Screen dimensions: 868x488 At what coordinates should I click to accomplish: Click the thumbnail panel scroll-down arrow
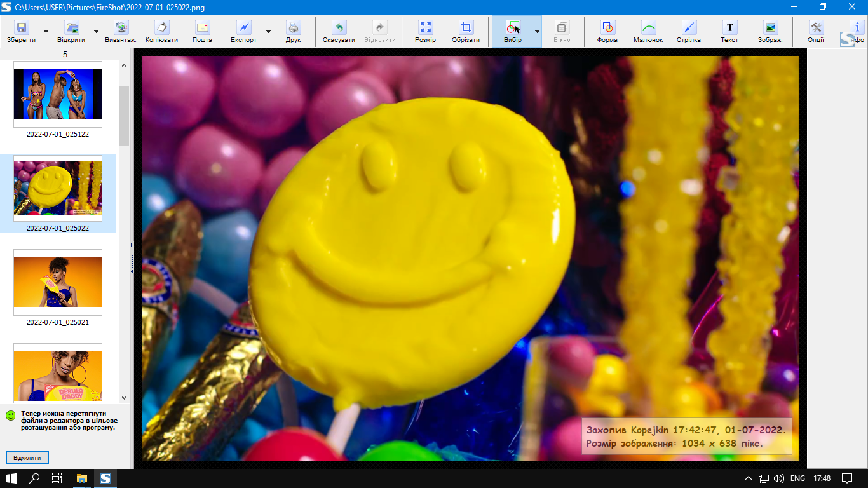[x=124, y=397]
